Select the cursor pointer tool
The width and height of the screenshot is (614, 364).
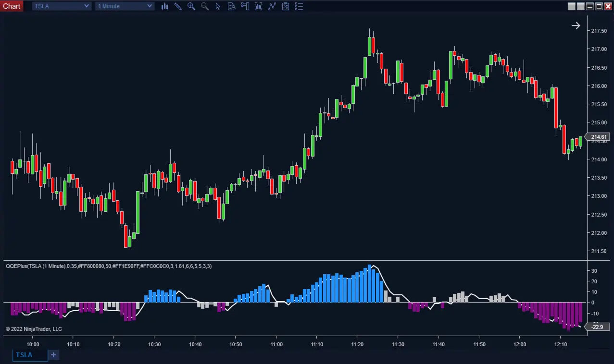[218, 6]
